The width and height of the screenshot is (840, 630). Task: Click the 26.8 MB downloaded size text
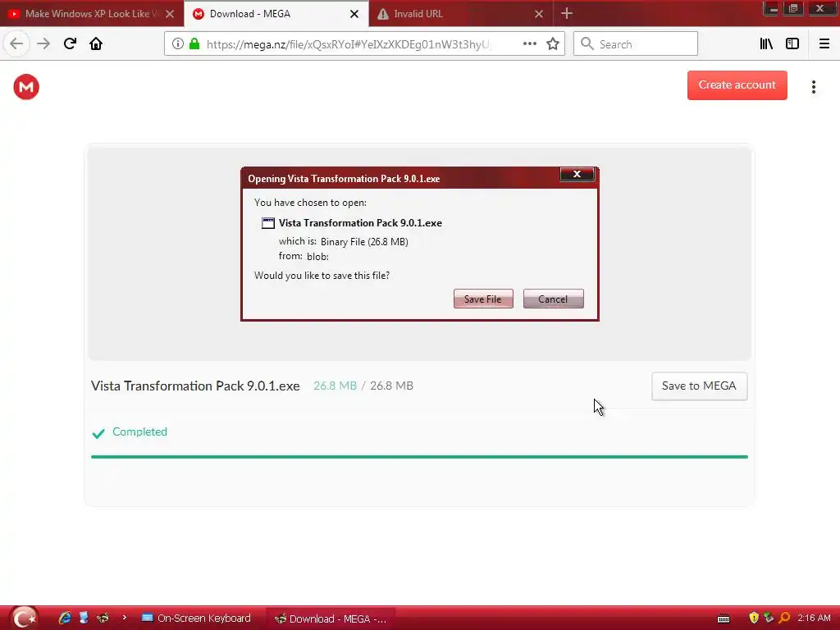click(x=335, y=386)
